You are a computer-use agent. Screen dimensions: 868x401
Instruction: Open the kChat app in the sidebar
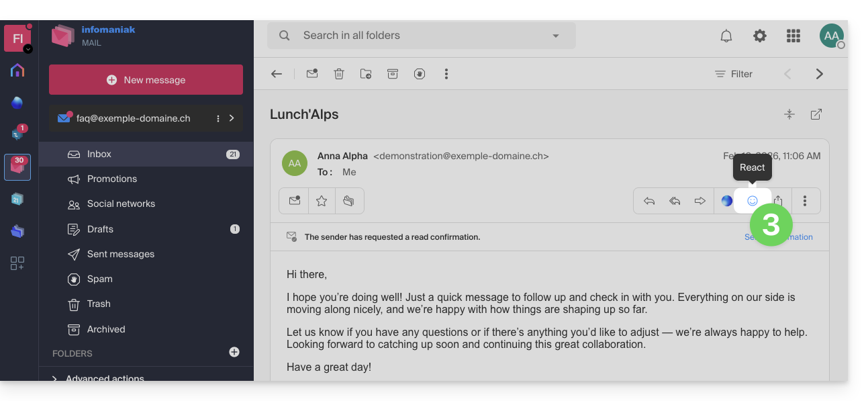[x=17, y=133]
